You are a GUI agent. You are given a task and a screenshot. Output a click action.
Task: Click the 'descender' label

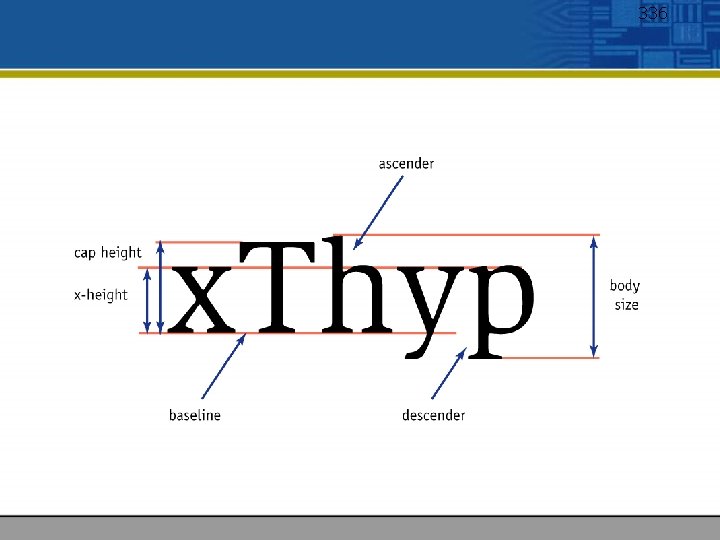pyautogui.click(x=433, y=415)
